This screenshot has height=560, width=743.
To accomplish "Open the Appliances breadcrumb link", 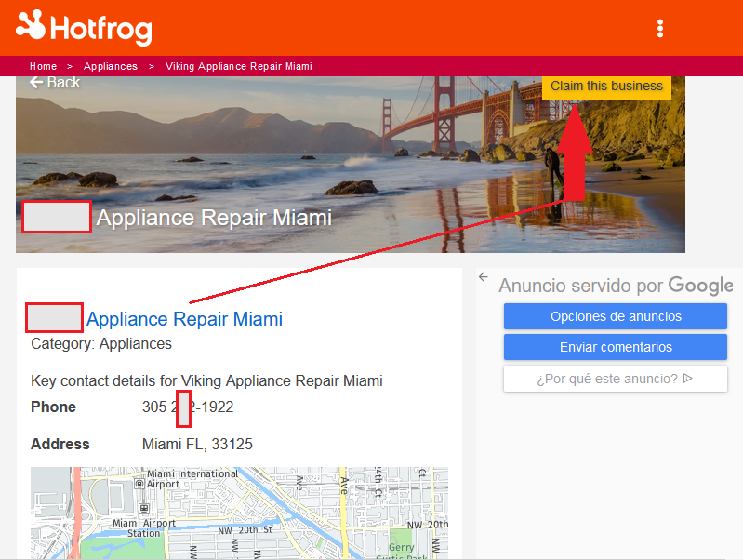I will tap(111, 66).
